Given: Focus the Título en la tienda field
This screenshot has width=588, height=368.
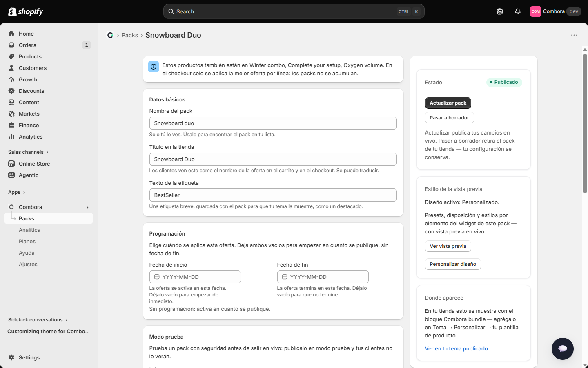Looking at the screenshot, I should pyautogui.click(x=273, y=159).
